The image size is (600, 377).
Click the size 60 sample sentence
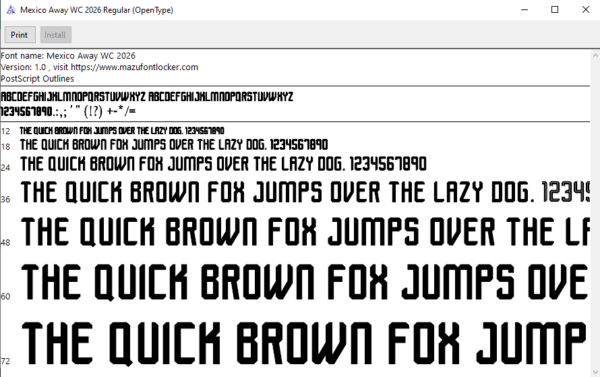point(304,282)
